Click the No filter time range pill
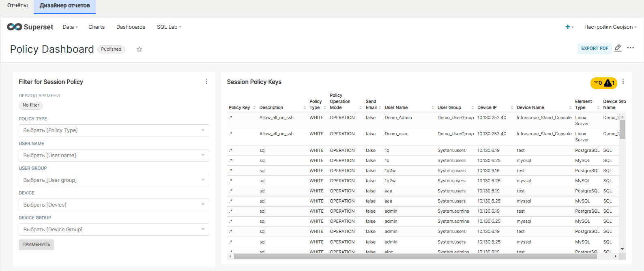The image size is (644, 271). tap(31, 105)
